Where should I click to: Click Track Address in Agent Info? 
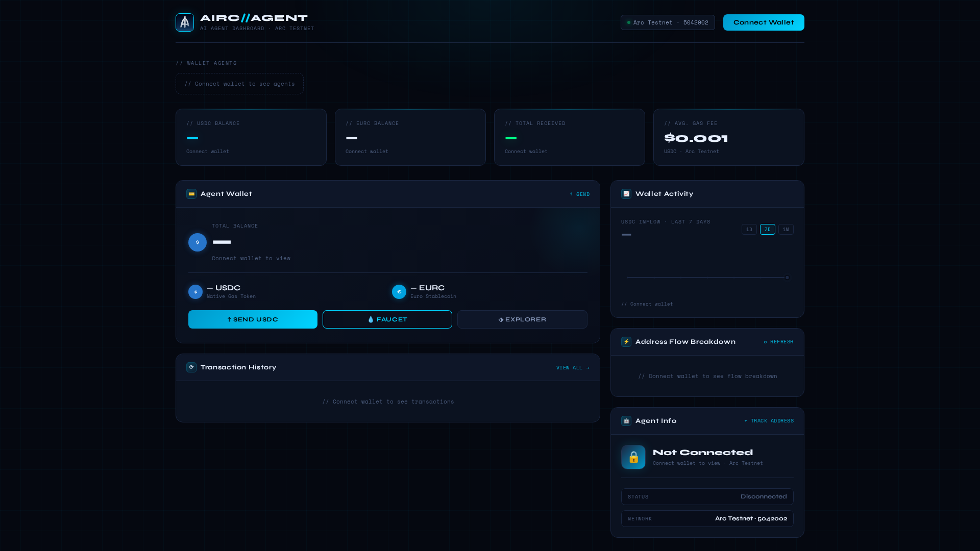point(769,421)
